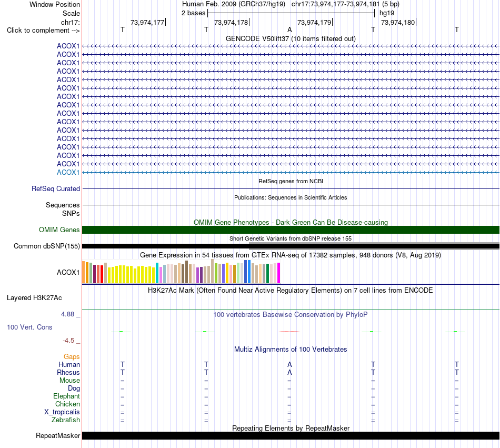Click the Layered H3K27Ac track label
500x448 pixels.
(x=34, y=298)
